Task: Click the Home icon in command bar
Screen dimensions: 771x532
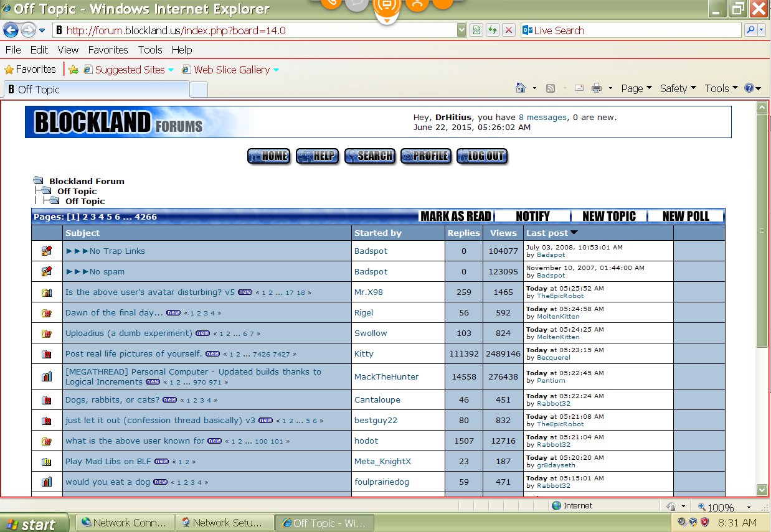Action: [x=521, y=88]
